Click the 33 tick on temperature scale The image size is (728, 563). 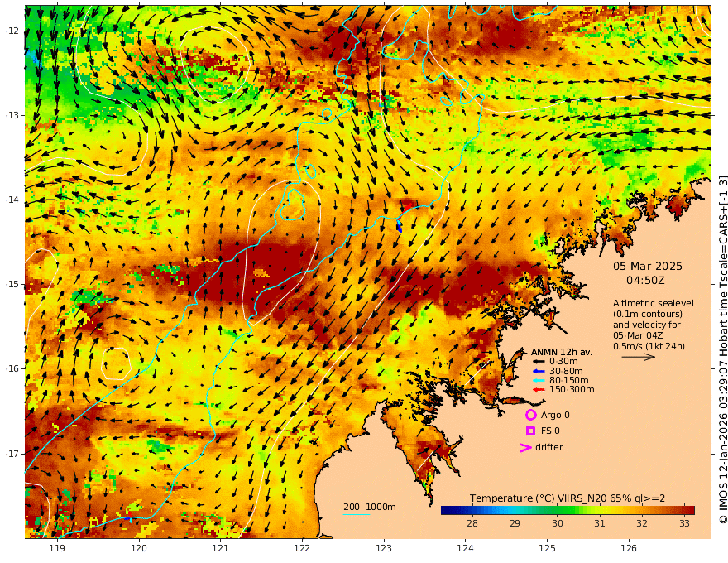[684, 523]
